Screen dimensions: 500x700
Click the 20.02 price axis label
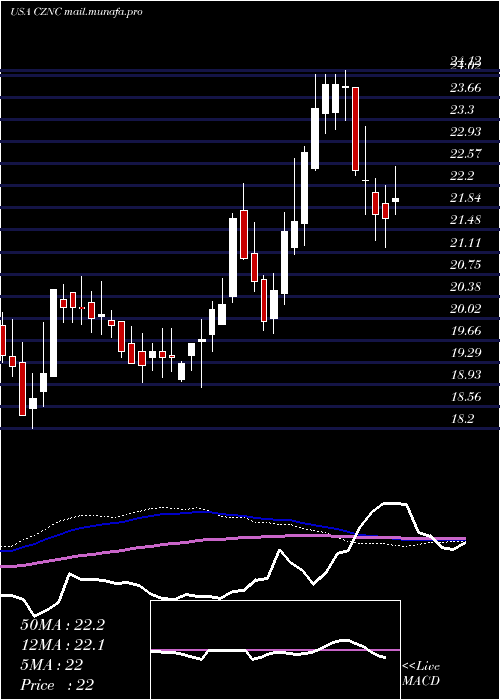466,308
